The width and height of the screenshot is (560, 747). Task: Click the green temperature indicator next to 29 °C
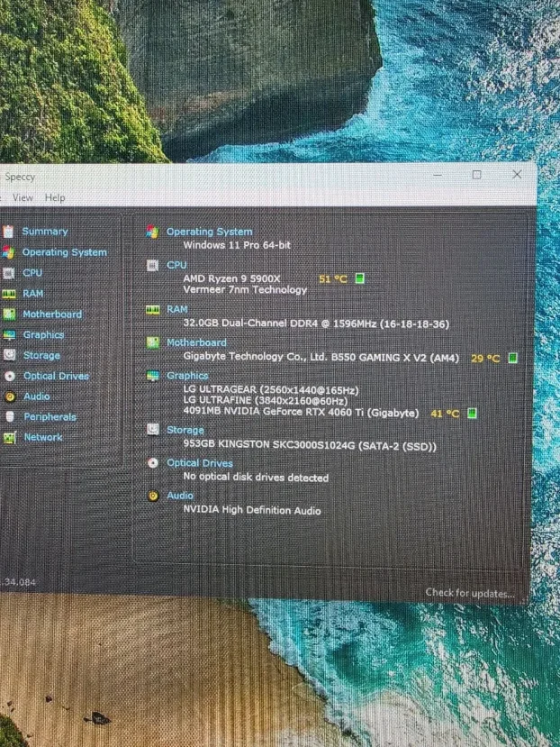513,358
